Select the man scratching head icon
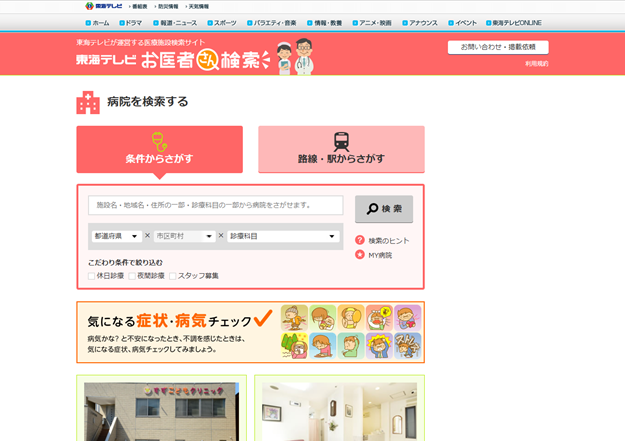This screenshot has height=441, width=625. (x=351, y=346)
